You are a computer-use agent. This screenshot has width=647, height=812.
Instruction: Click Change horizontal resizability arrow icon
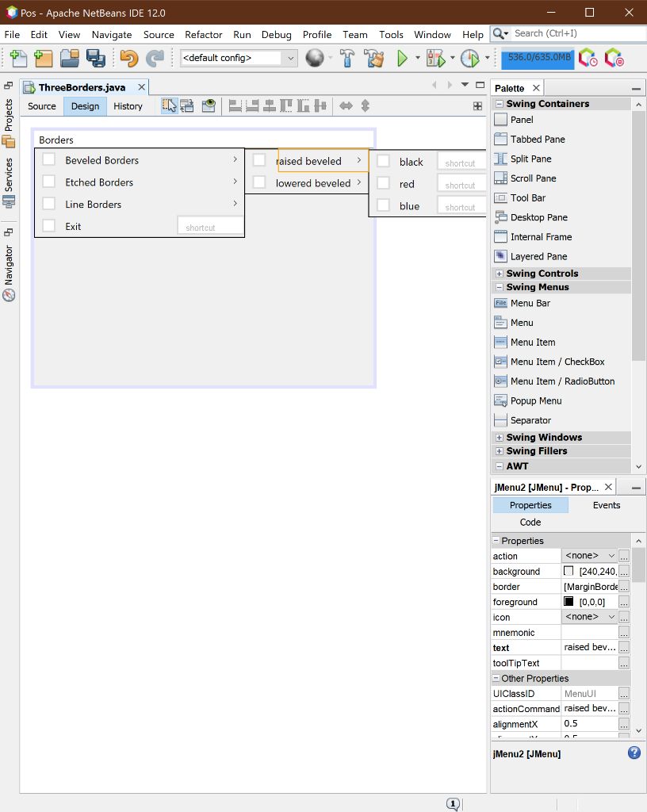[346, 105]
